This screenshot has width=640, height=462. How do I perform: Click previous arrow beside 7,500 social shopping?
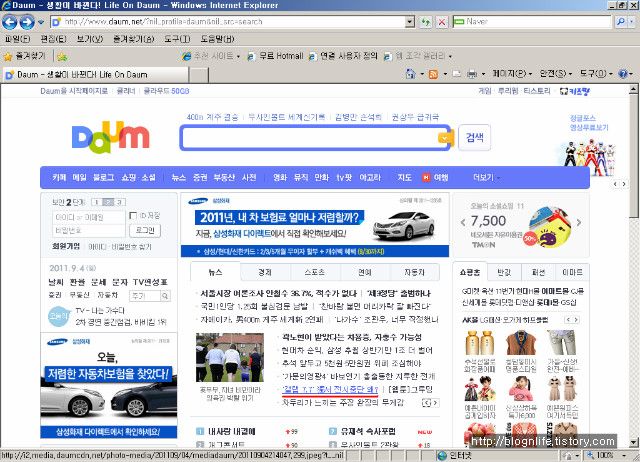tap(463, 222)
